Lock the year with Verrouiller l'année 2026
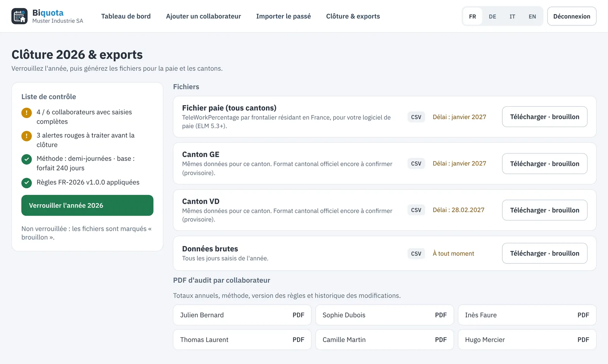Viewport: 608px width, 364px height. point(87,205)
